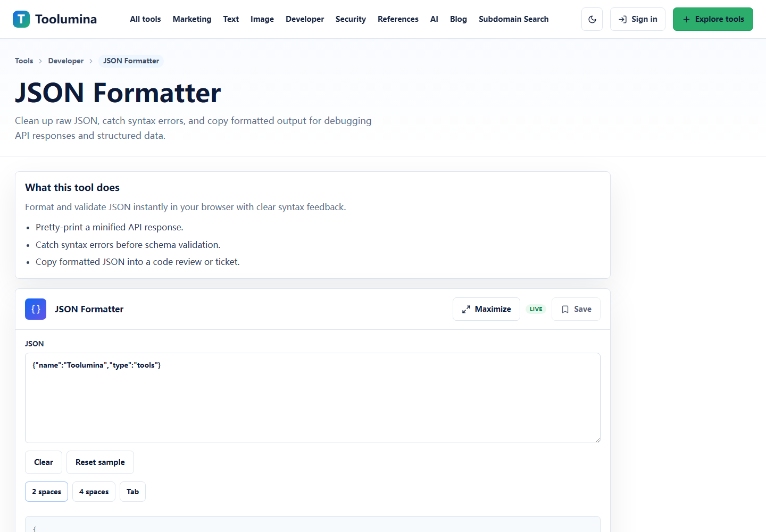
Task: Go to the References nav item
Action: coord(398,19)
